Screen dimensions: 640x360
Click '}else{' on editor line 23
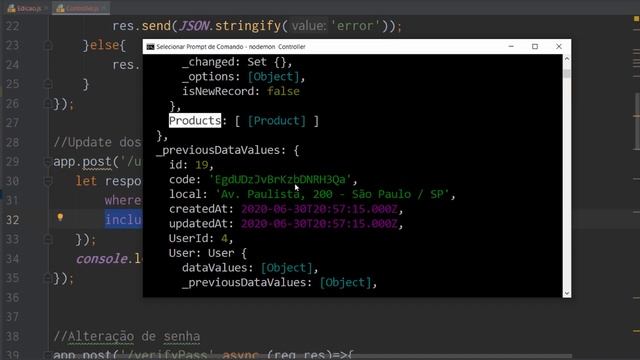tap(104, 45)
